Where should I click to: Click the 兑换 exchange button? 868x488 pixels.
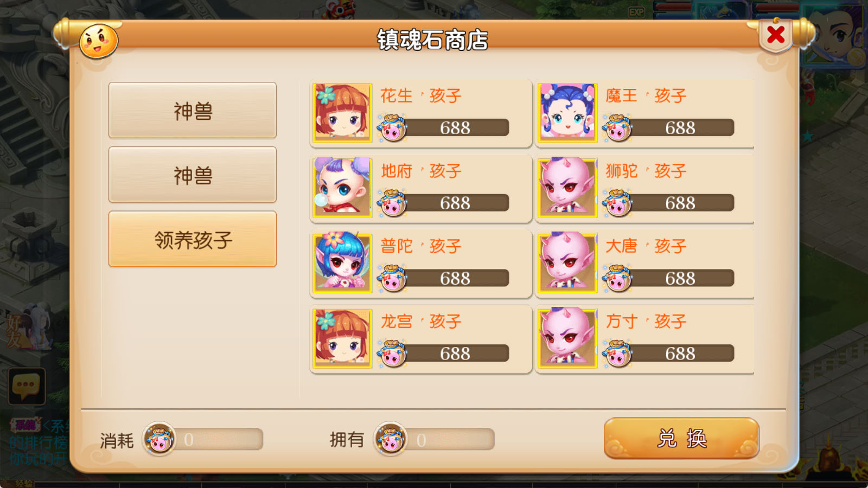coord(681,438)
